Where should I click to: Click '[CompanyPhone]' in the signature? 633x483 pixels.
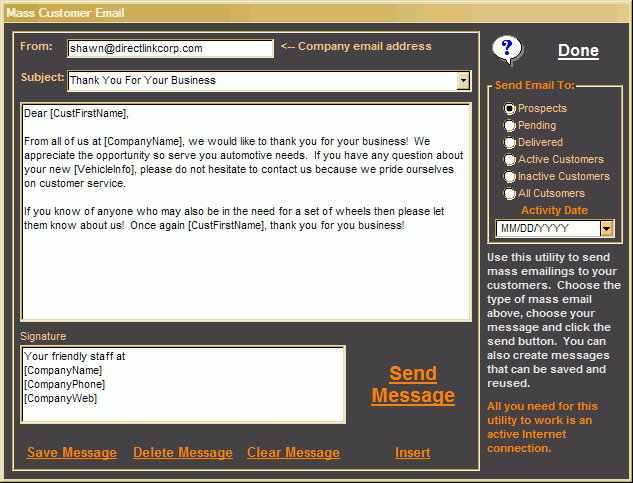click(65, 384)
